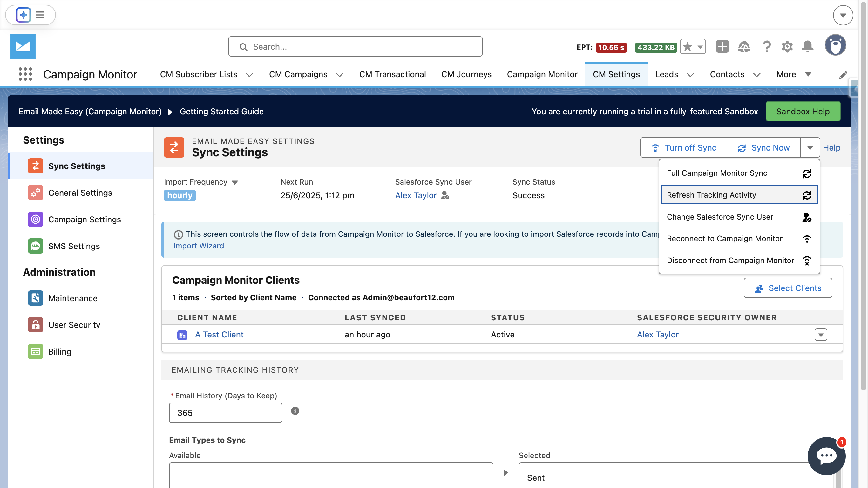Open the notifications bell
The image size is (868, 488).
pos(808,46)
